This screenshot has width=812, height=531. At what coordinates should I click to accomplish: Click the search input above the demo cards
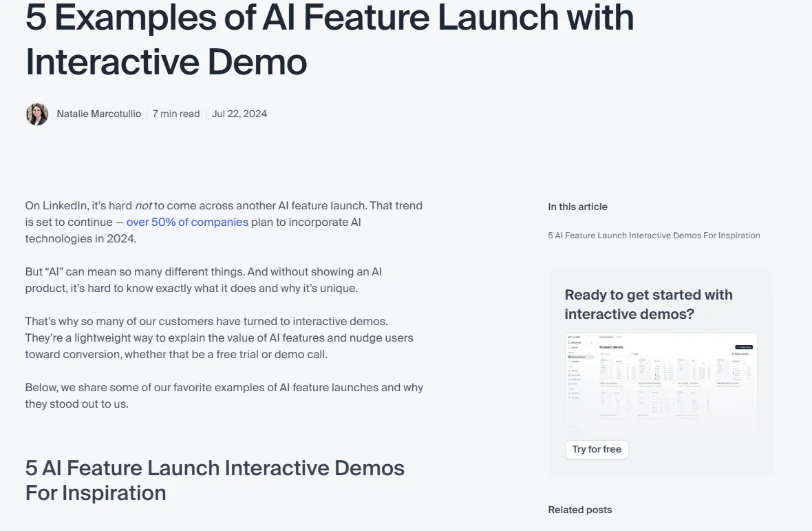(612, 354)
